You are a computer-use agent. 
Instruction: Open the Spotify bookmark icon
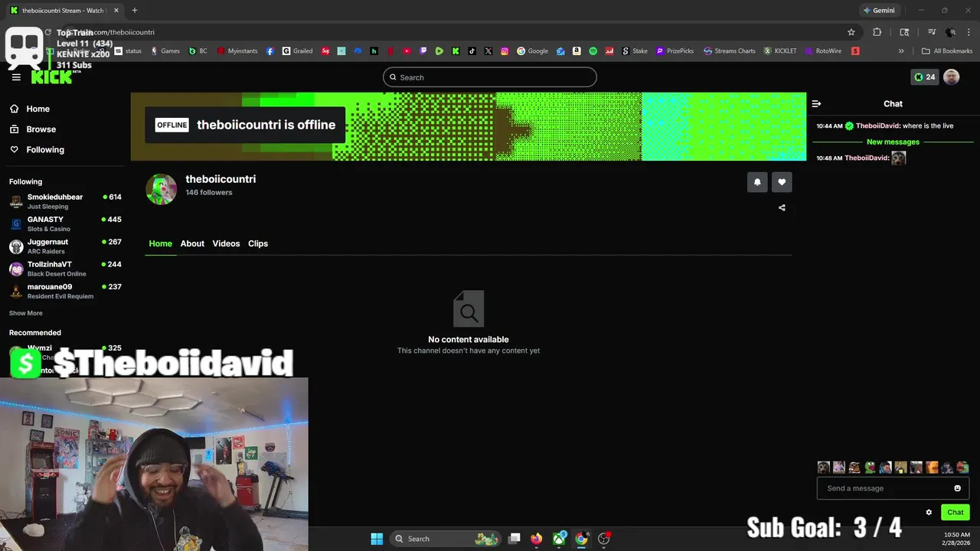coord(593,51)
